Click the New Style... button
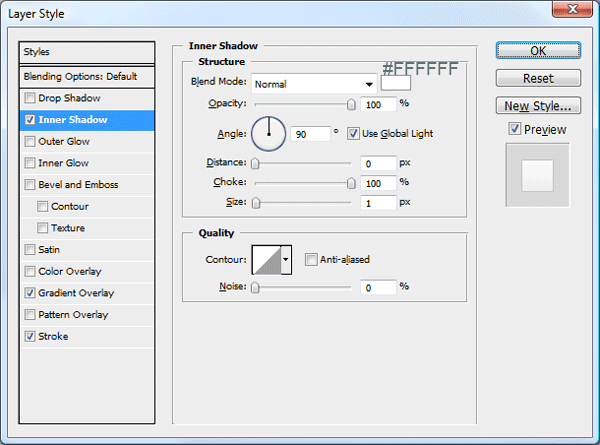The height and width of the screenshot is (445, 600). point(538,106)
